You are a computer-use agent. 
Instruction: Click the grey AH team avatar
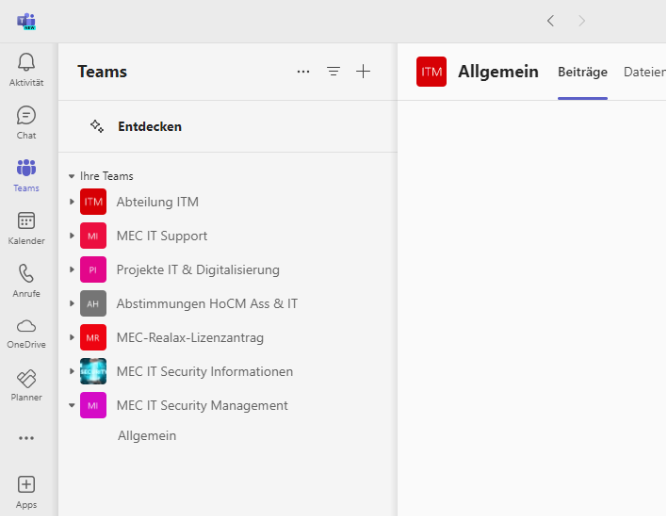(93, 304)
